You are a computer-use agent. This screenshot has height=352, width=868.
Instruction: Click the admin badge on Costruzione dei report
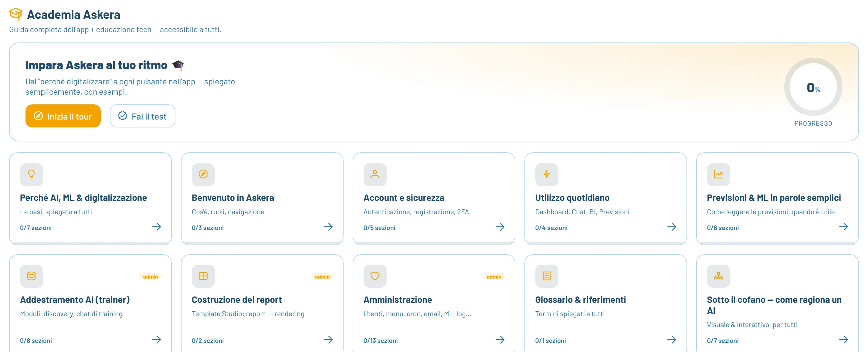(322, 277)
